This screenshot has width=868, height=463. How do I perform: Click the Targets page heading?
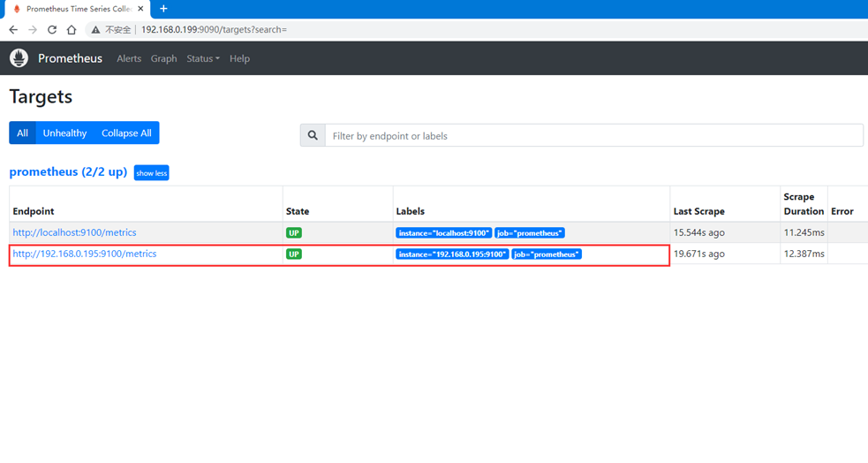[x=41, y=97]
